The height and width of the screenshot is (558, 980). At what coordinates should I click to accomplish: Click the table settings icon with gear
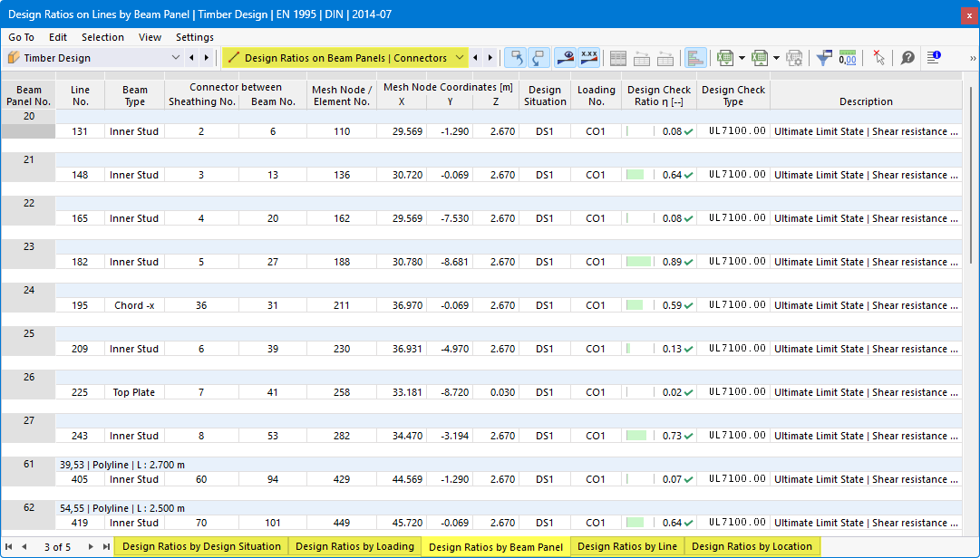point(794,58)
